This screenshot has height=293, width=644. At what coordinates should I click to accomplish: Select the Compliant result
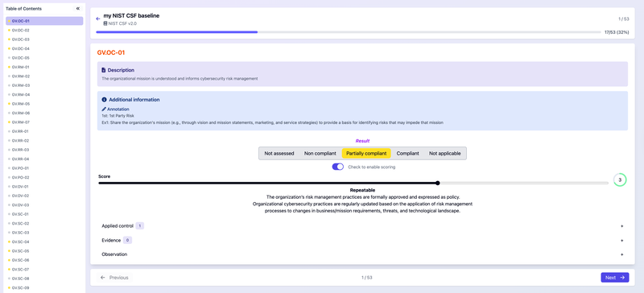click(x=407, y=153)
